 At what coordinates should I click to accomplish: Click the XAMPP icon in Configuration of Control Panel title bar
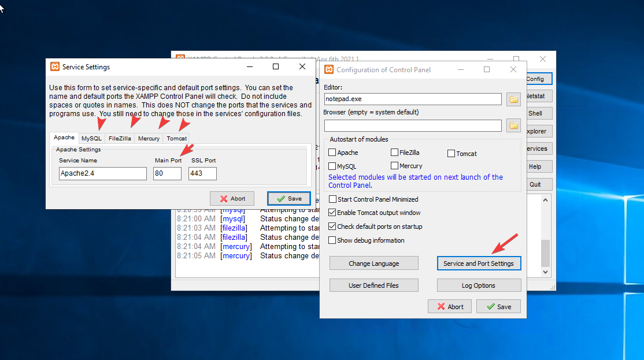(x=329, y=69)
